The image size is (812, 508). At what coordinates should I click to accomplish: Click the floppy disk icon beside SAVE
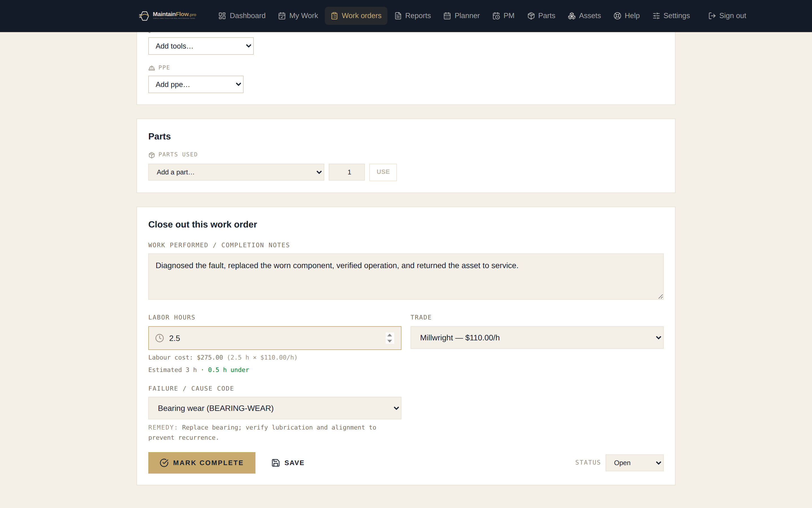[x=276, y=463]
